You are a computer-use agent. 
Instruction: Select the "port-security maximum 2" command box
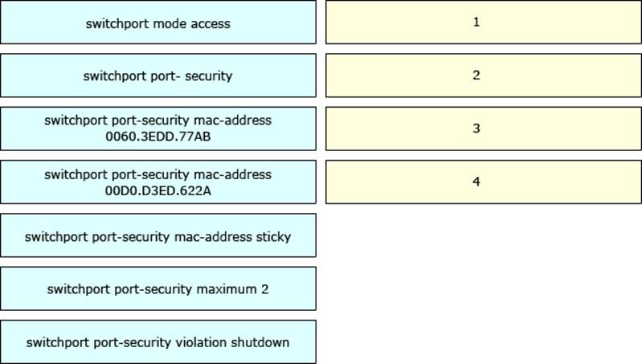click(157, 288)
